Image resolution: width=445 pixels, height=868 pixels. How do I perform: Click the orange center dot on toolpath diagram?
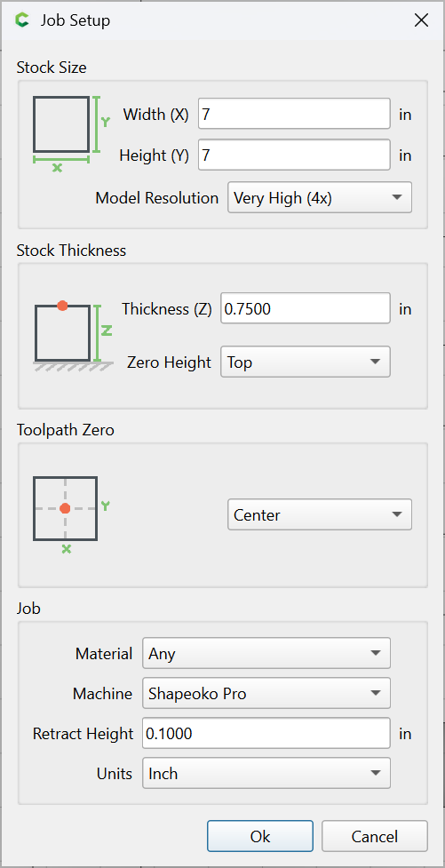coord(66,508)
